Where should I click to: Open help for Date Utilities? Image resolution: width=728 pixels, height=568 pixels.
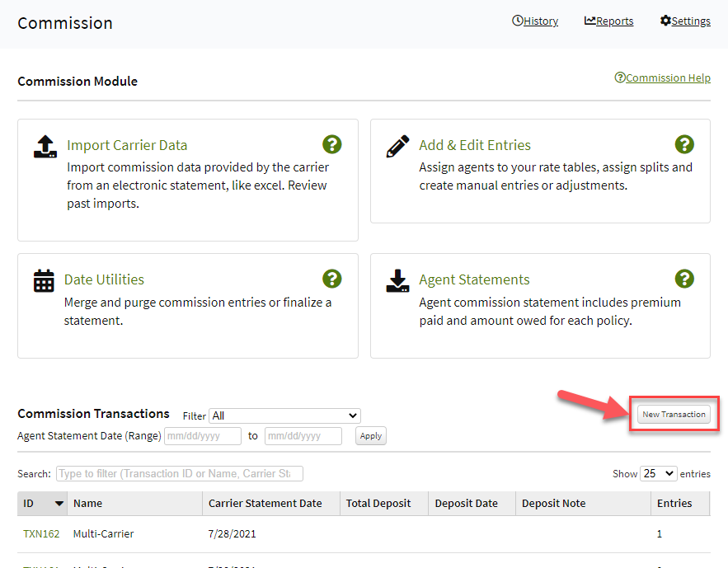tap(332, 279)
